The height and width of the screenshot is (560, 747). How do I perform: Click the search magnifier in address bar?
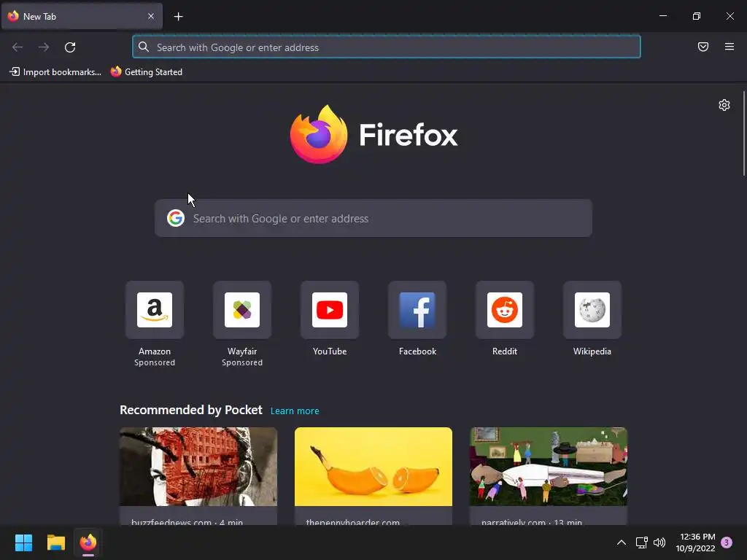(144, 47)
